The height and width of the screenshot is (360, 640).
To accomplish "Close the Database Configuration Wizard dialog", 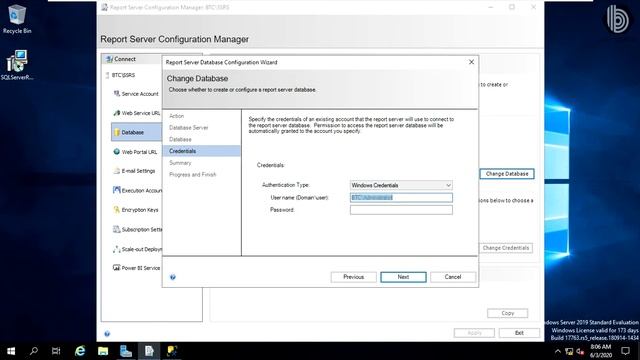I will (471, 62).
